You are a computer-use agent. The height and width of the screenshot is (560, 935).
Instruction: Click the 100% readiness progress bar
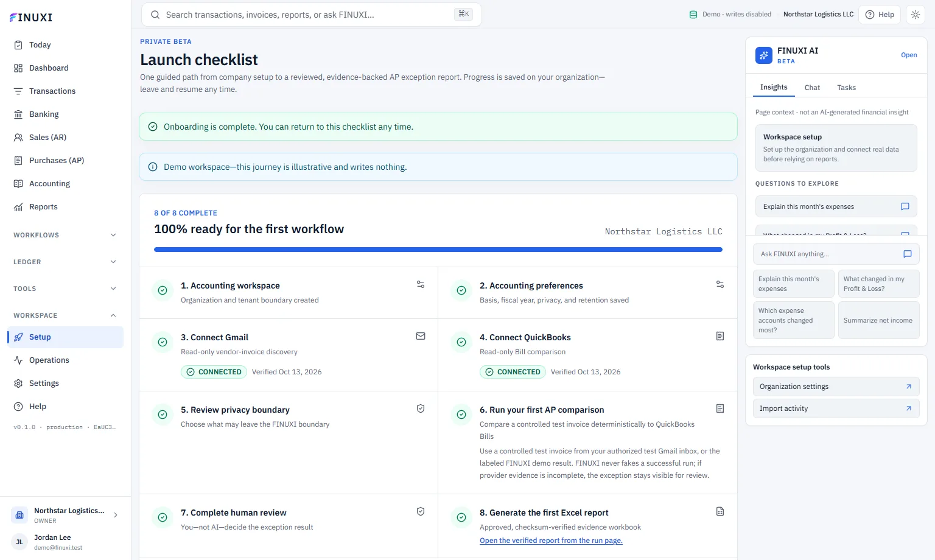coord(438,250)
